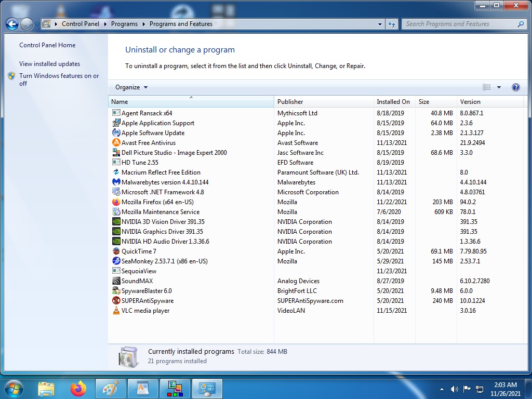Refresh the Programs and Features view

[392, 24]
